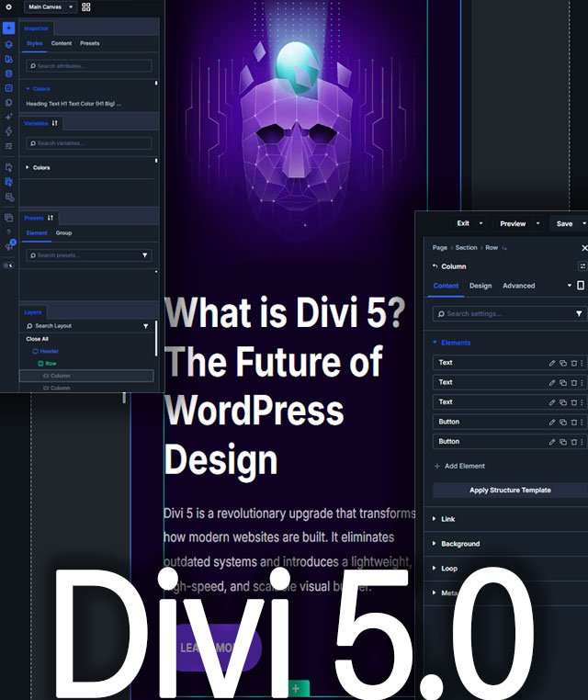Image resolution: width=588 pixels, height=700 pixels.
Task: Switch to Content tab in Inspector
Action: pyautogui.click(x=62, y=43)
